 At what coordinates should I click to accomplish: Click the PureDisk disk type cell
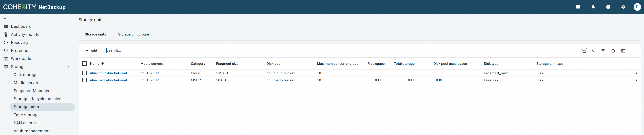coord(491,80)
